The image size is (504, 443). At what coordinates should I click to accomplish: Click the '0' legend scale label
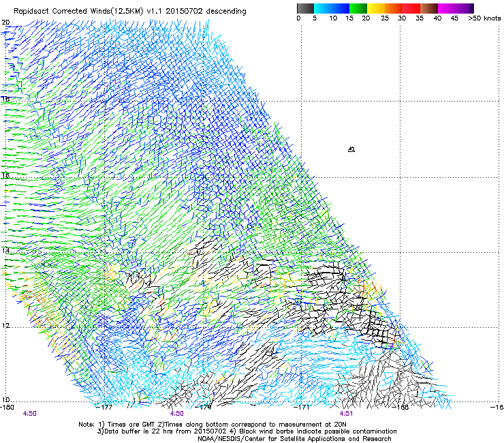[298, 18]
